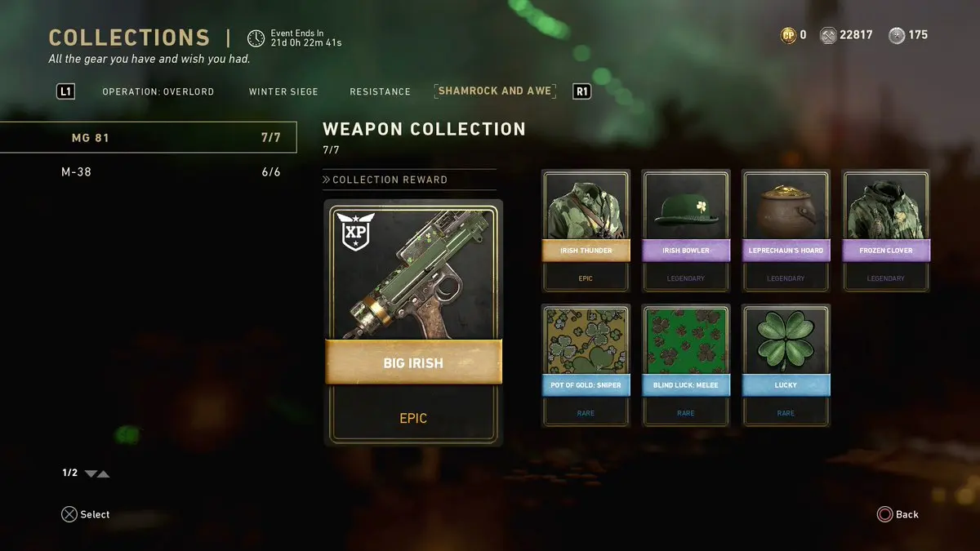Click the cross Select button icon
The width and height of the screenshot is (980, 551).
pos(69,514)
